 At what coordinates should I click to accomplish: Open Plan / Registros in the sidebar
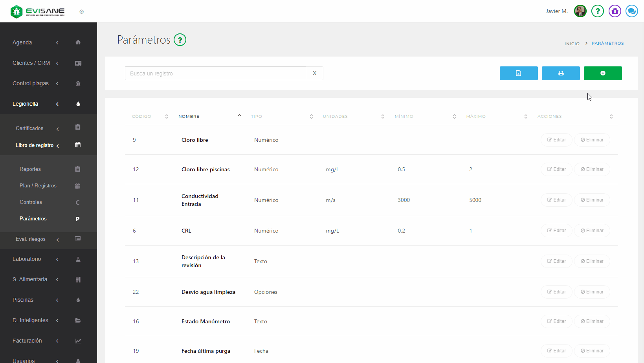click(x=38, y=185)
